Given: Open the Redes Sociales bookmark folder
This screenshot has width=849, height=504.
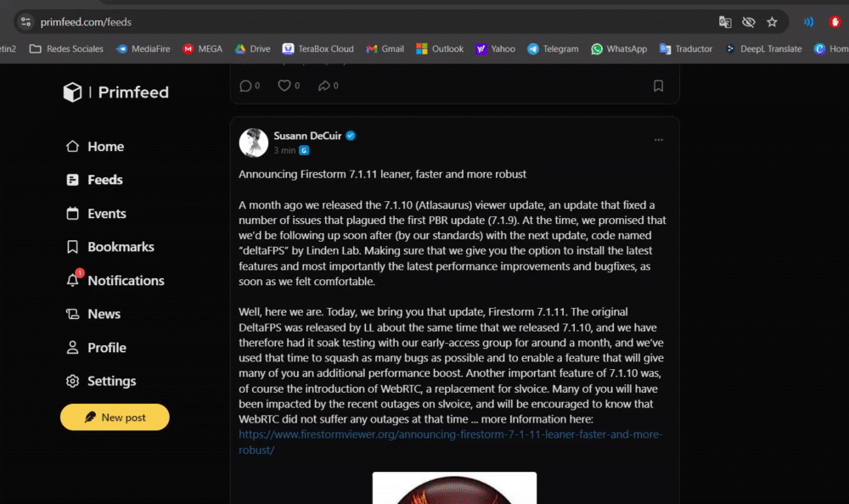Looking at the screenshot, I should click(66, 48).
